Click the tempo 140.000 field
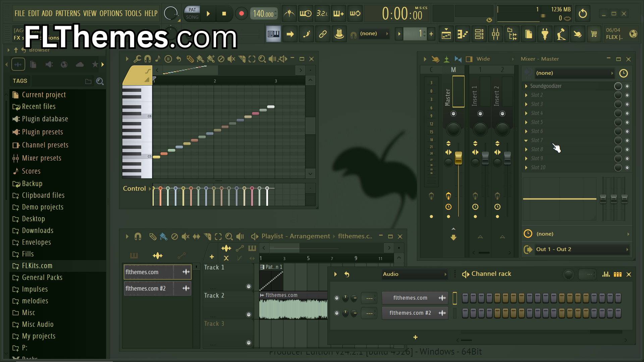644x362 pixels. click(264, 14)
